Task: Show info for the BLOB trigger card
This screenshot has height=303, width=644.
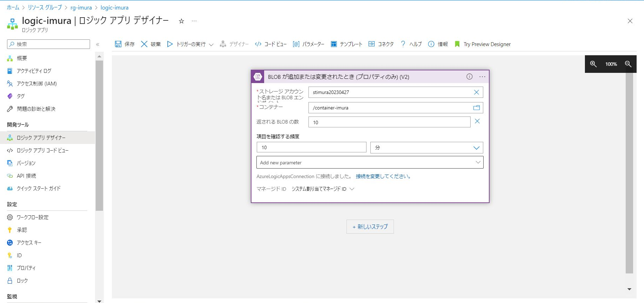Action: click(470, 77)
